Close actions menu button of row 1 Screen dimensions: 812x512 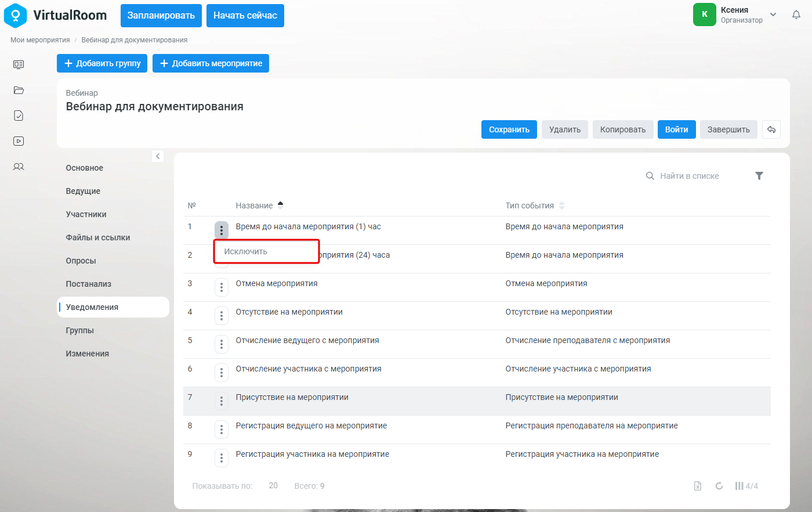(222, 230)
